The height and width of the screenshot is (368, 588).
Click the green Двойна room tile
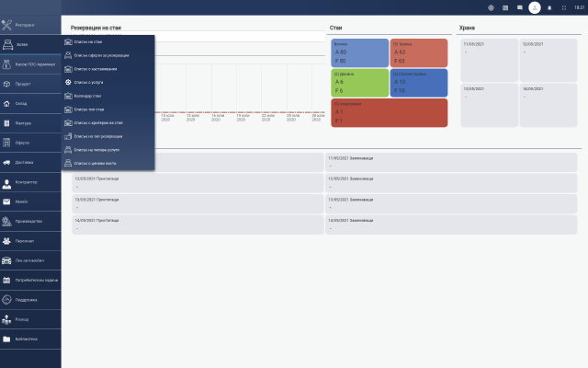coord(359,82)
